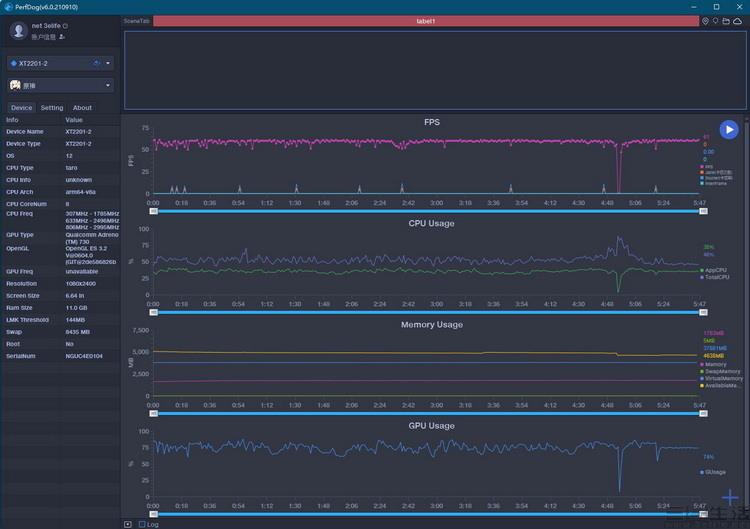Toggle AppCPU series in CPU legend
This screenshot has width=750, height=529.
point(715,270)
